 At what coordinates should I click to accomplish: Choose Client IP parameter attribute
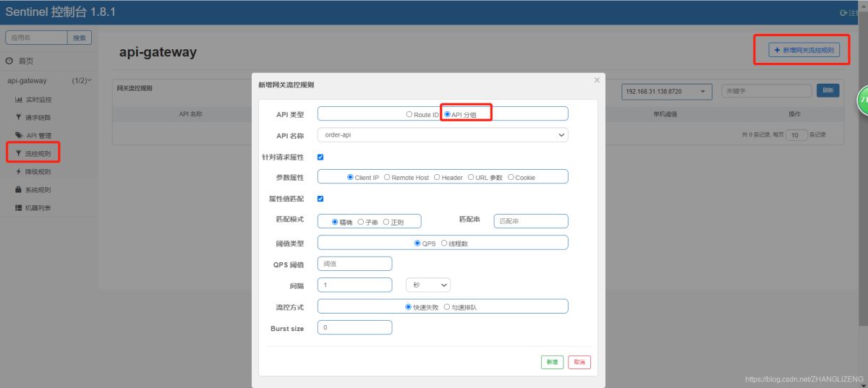click(351, 177)
